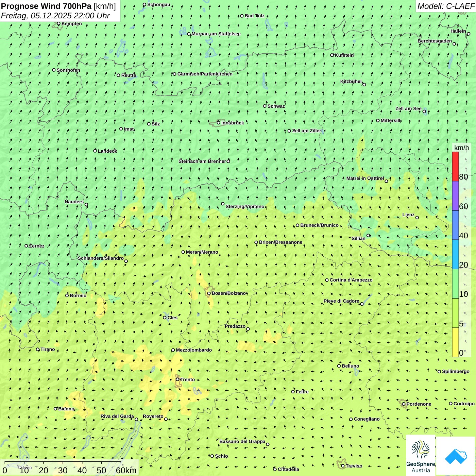The width and height of the screenshot is (476, 476).
Task: Click the Mittersill label
Action: point(390,120)
